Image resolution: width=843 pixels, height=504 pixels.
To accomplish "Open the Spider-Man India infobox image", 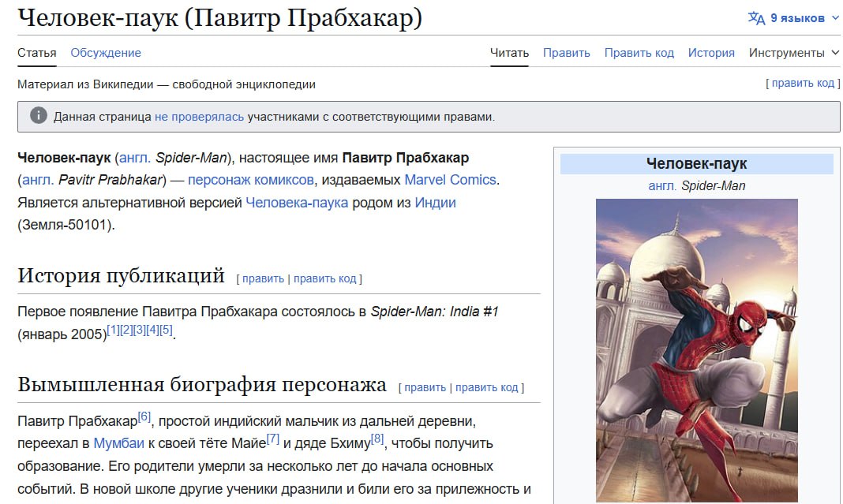I will click(x=697, y=350).
